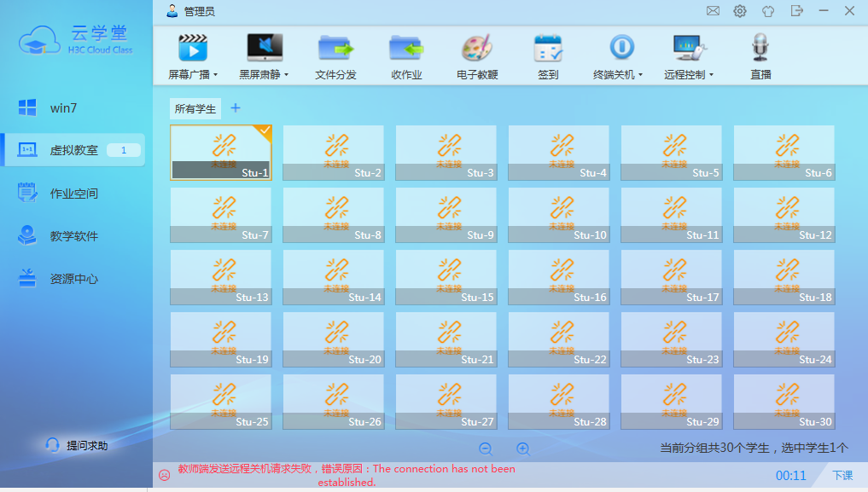Deselect the checked Stu-1 thumbnail
This screenshot has width=868, height=492.
(x=221, y=153)
